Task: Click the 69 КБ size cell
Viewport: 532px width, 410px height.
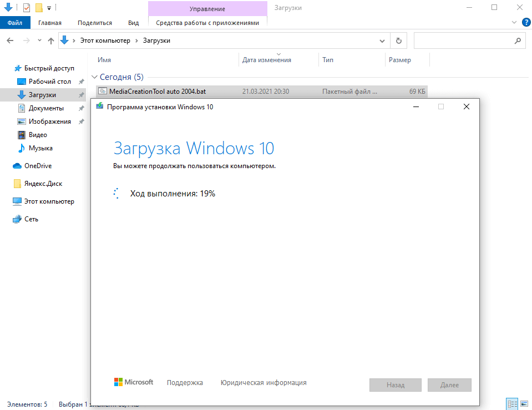Action: [x=417, y=92]
